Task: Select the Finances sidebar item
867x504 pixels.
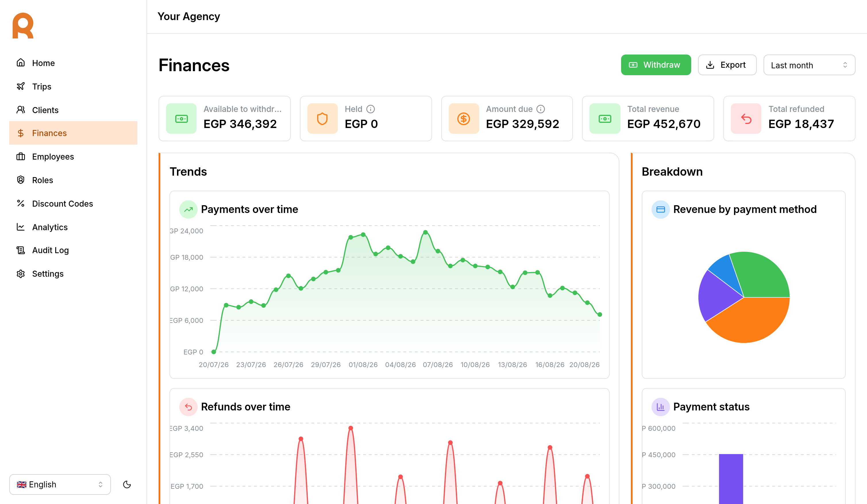Action: [73, 133]
